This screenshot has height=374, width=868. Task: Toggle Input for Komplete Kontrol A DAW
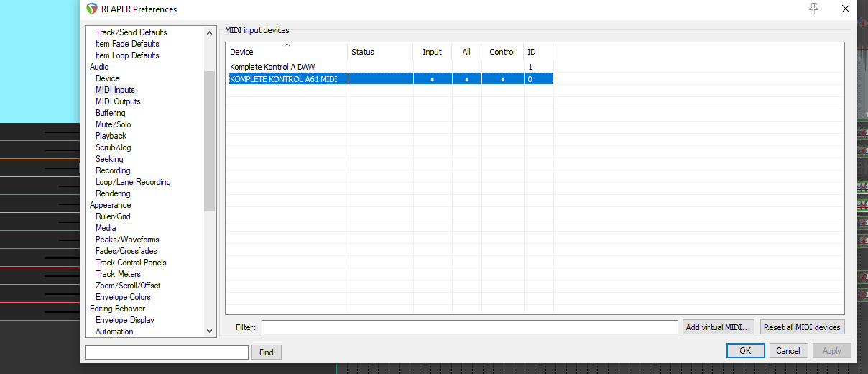[433, 67]
